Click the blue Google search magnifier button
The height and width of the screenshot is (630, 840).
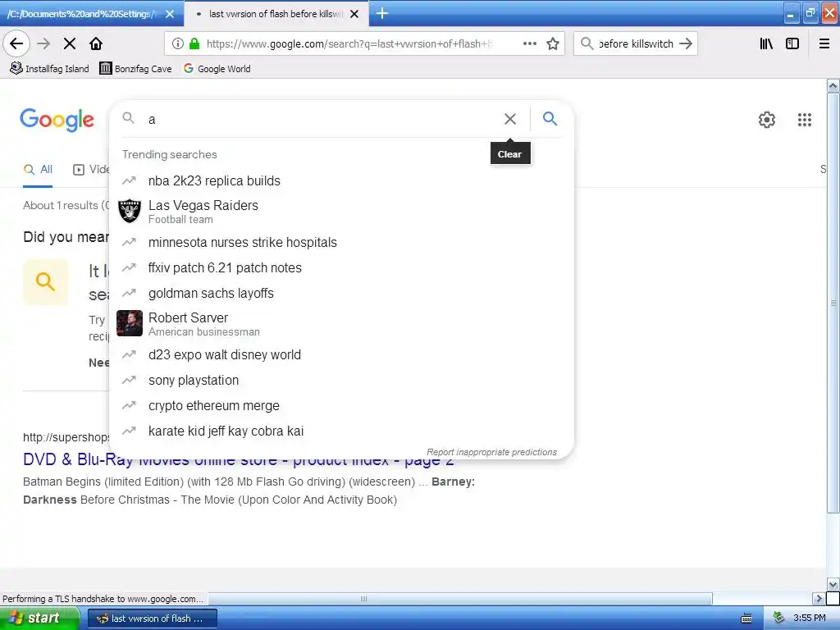pyautogui.click(x=550, y=119)
